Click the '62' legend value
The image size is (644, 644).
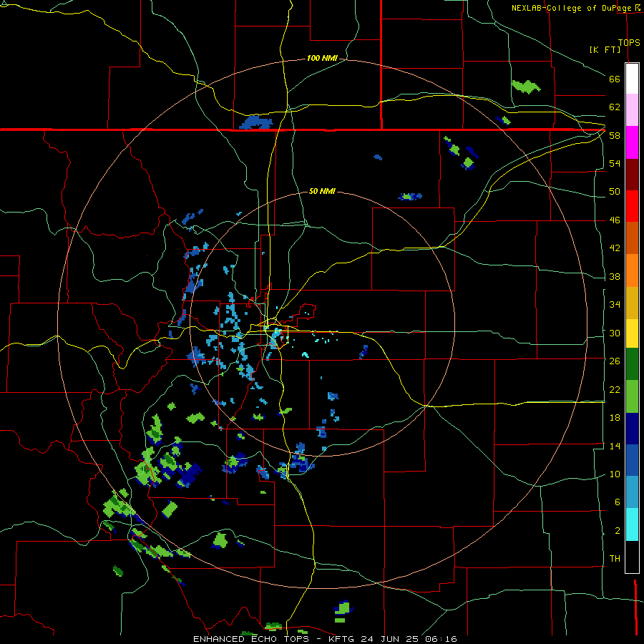pyautogui.click(x=615, y=107)
